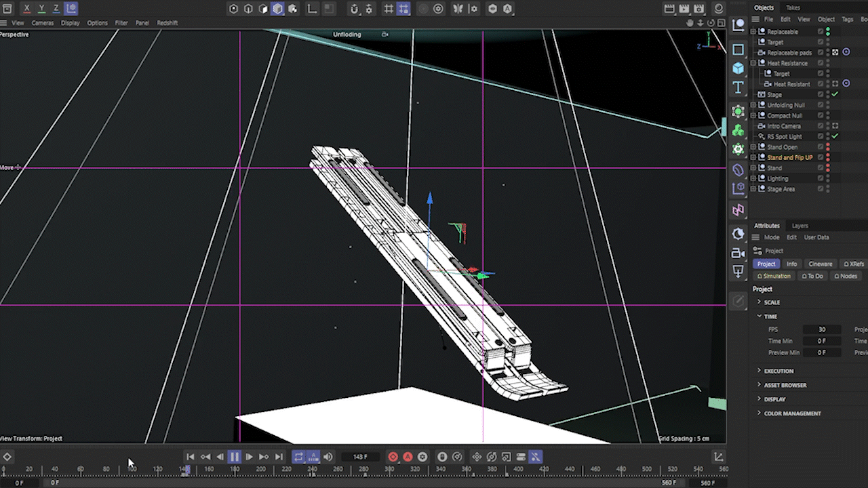
Task: Open the viewport hamburger menu
Action: tap(4, 22)
